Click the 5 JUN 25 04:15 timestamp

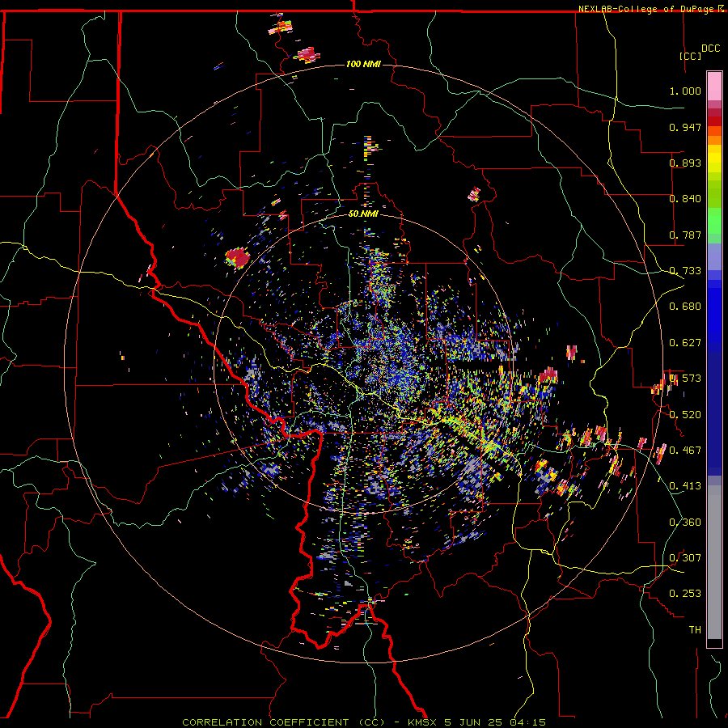(495, 722)
